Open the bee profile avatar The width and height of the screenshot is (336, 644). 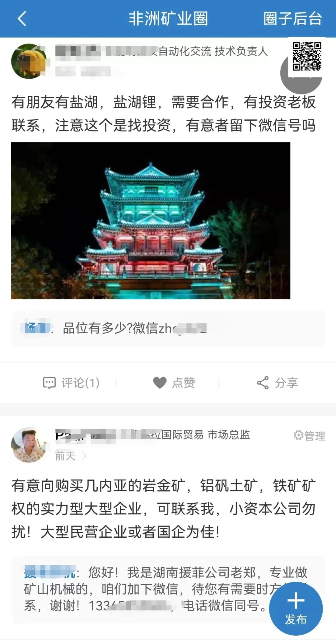coord(29,61)
